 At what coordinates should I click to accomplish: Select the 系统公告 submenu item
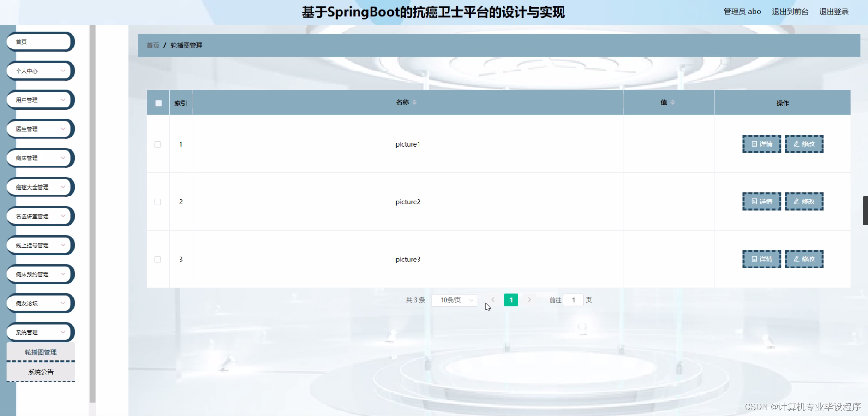point(41,372)
